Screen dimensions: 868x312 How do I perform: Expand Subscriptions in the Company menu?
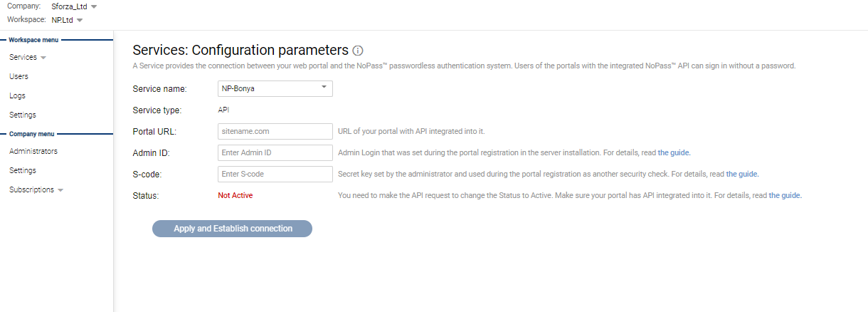[36, 190]
